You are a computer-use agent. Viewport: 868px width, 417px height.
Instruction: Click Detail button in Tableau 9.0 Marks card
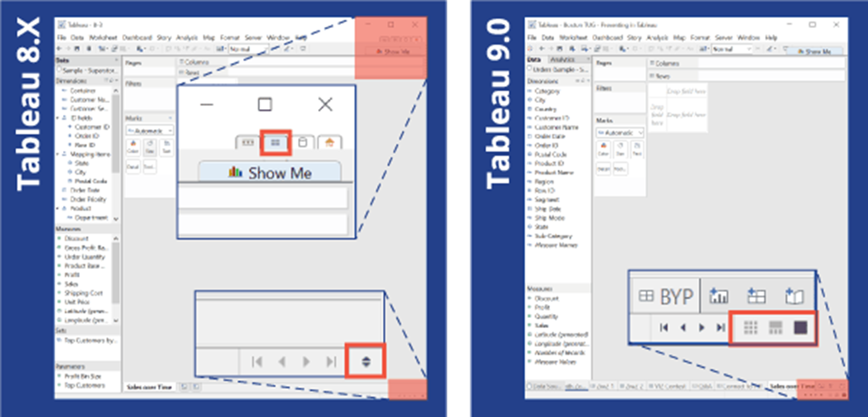point(603,169)
